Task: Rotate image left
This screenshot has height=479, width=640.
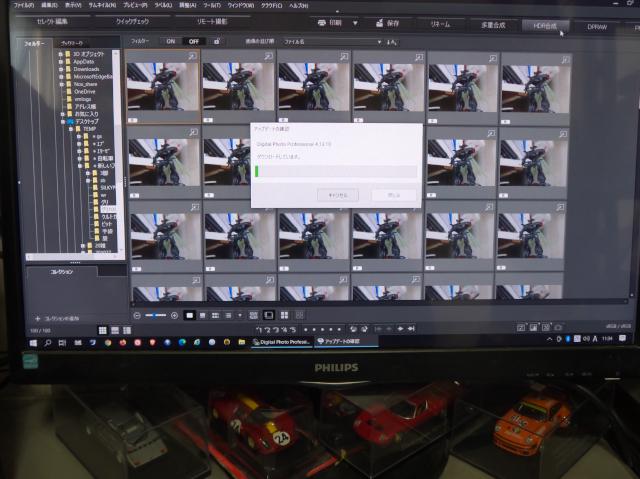Action: tap(353, 329)
